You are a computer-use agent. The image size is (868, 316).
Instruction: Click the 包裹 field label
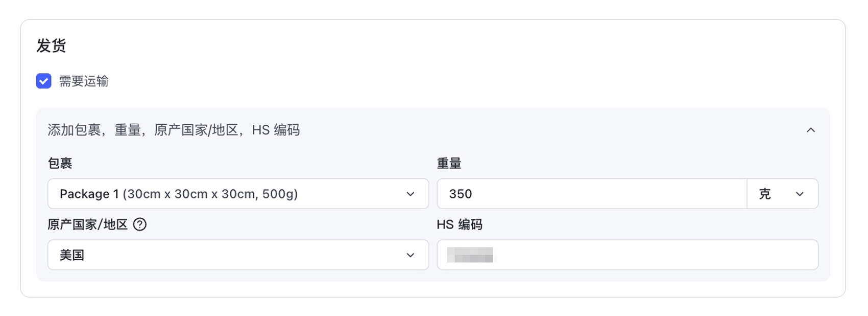60,163
